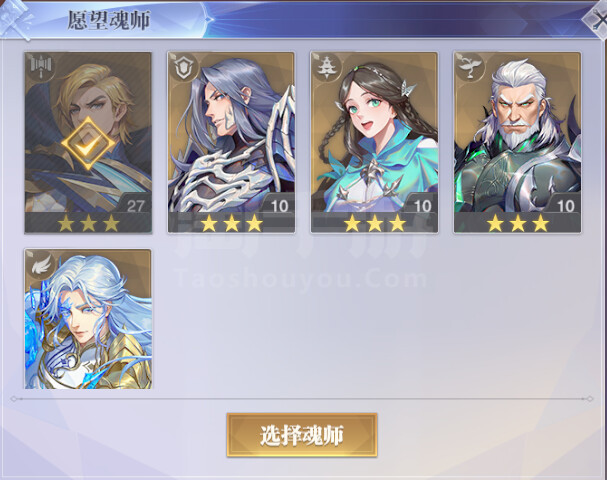The width and height of the screenshot is (607, 480).
Task: Click the three-star rating under the girl's card
Action: point(374,223)
